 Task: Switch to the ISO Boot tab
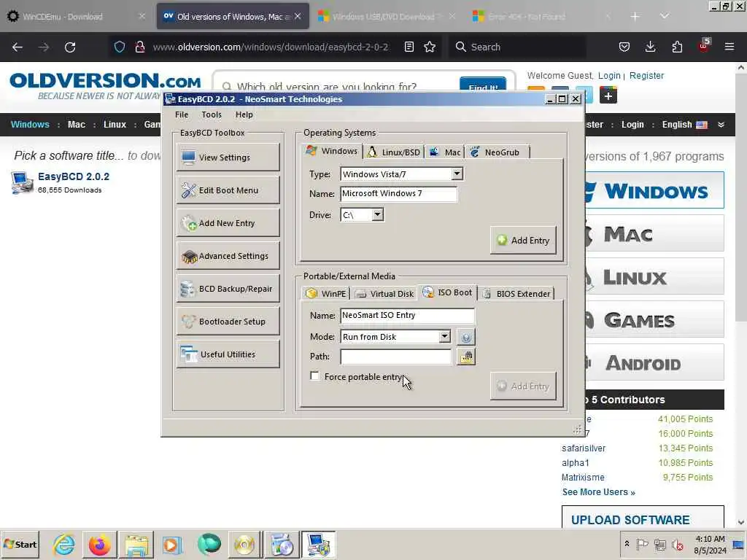click(447, 292)
